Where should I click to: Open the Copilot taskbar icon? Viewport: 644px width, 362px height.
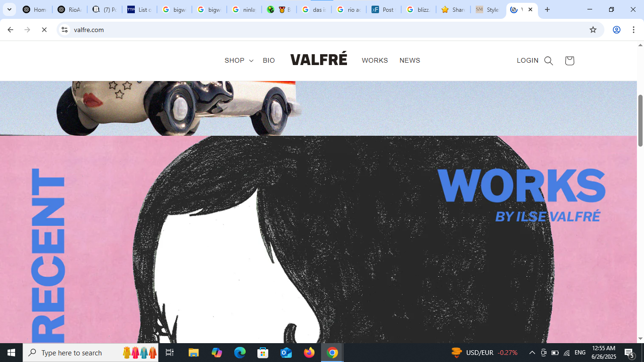(217, 353)
